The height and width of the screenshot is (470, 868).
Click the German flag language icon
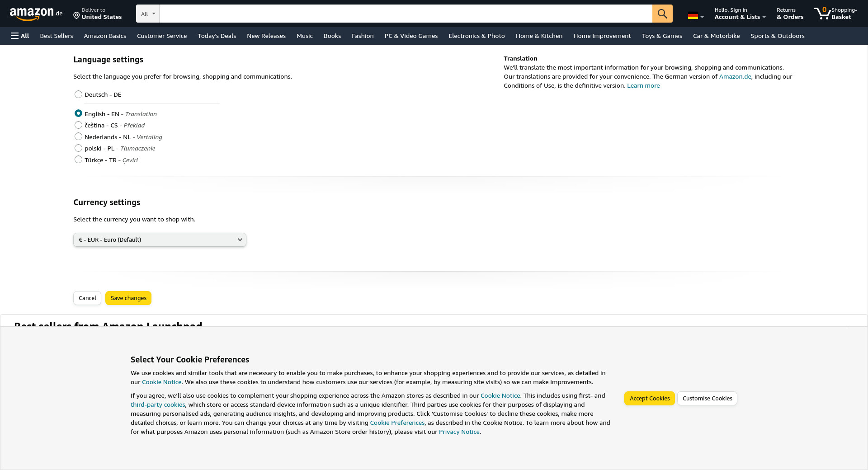(x=693, y=16)
